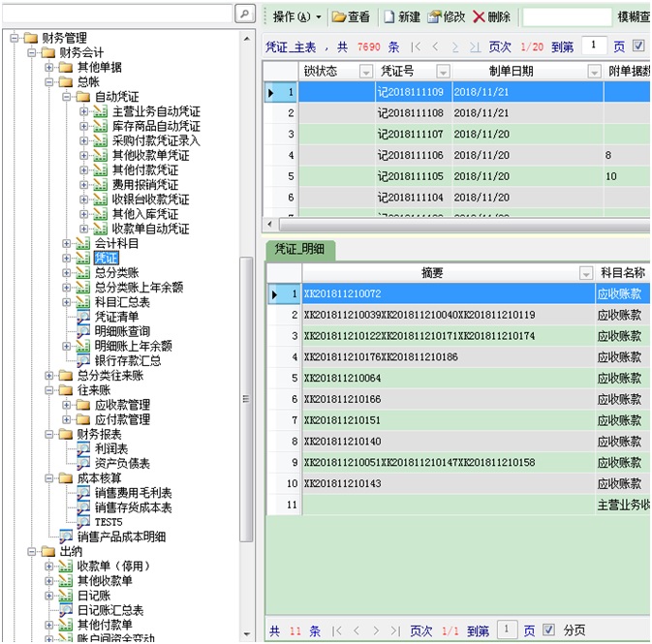Jump to last page of 凭证_主表
Screen dimensions: 652x644
click(474, 46)
